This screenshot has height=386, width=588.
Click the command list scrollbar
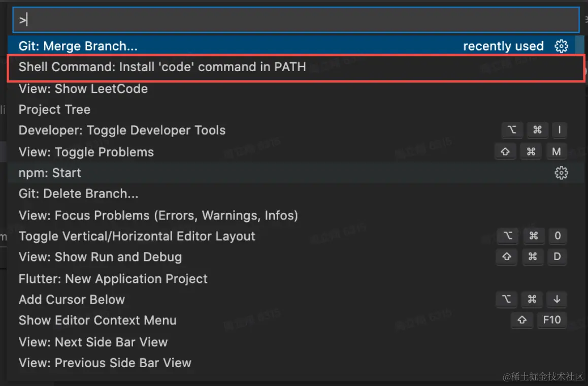point(580,44)
